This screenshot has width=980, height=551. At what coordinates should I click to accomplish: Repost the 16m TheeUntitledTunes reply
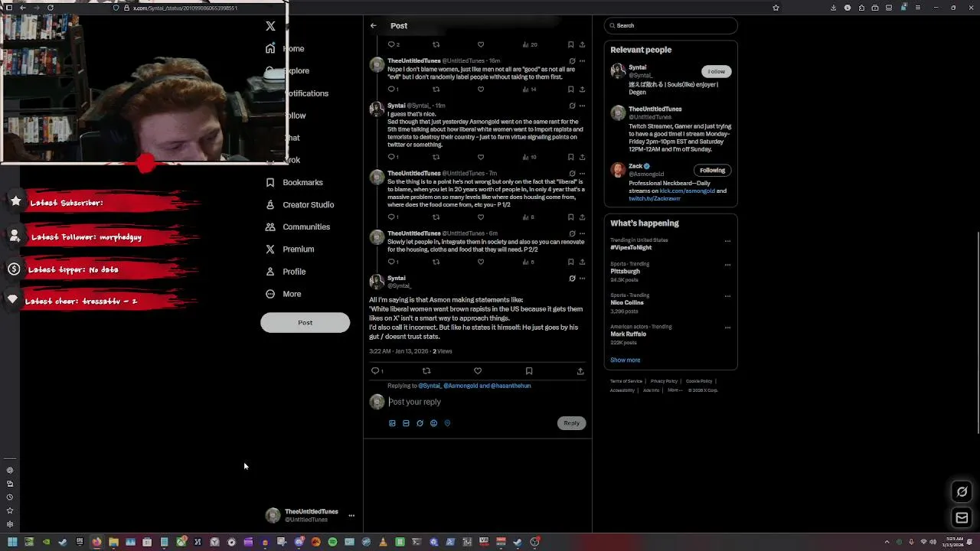click(436, 90)
